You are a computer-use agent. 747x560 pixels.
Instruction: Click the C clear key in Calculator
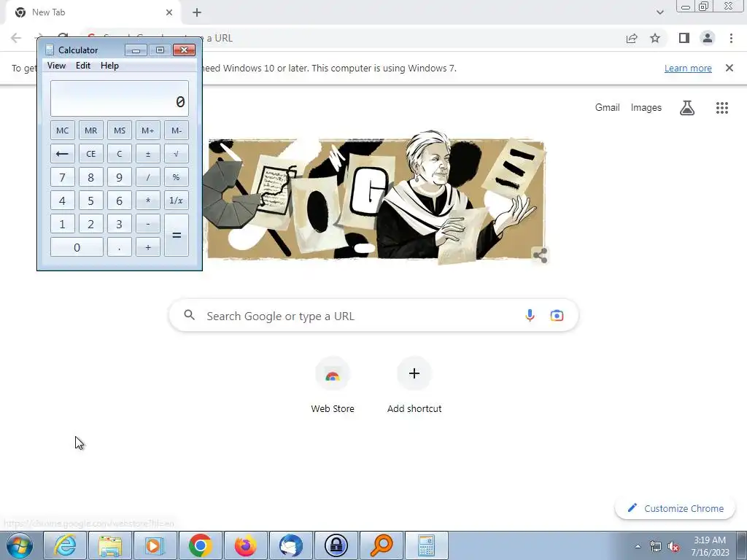pos(120,154)
